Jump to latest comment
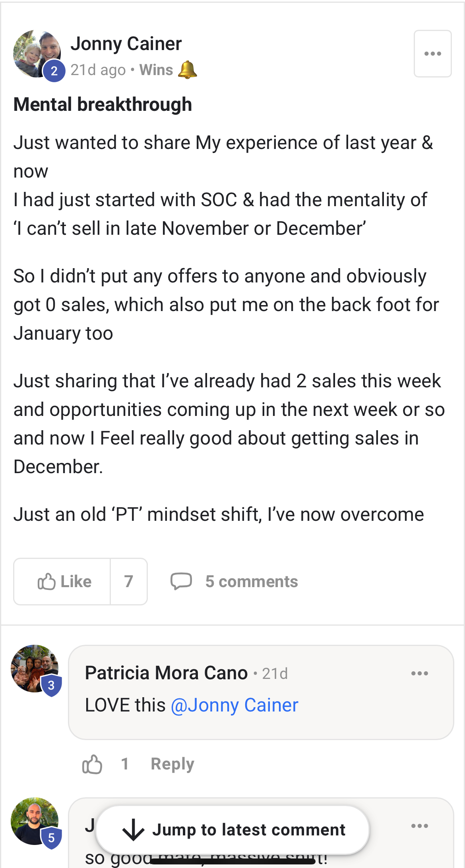 (233, 830)
